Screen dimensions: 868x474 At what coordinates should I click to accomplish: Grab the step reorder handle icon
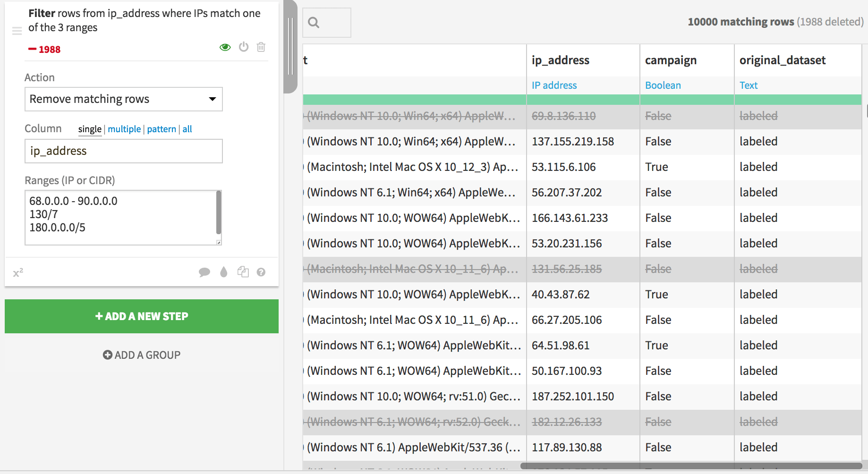click(x=17, y=31)
